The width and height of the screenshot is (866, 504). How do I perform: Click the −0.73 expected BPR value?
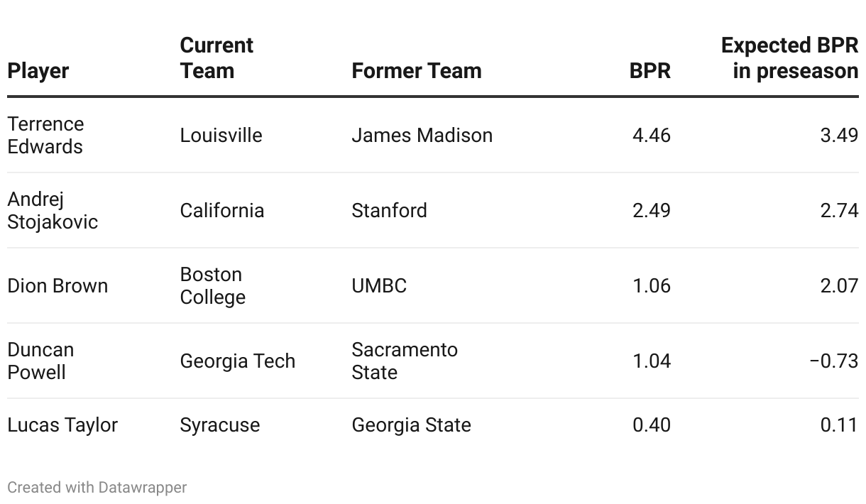833,361
